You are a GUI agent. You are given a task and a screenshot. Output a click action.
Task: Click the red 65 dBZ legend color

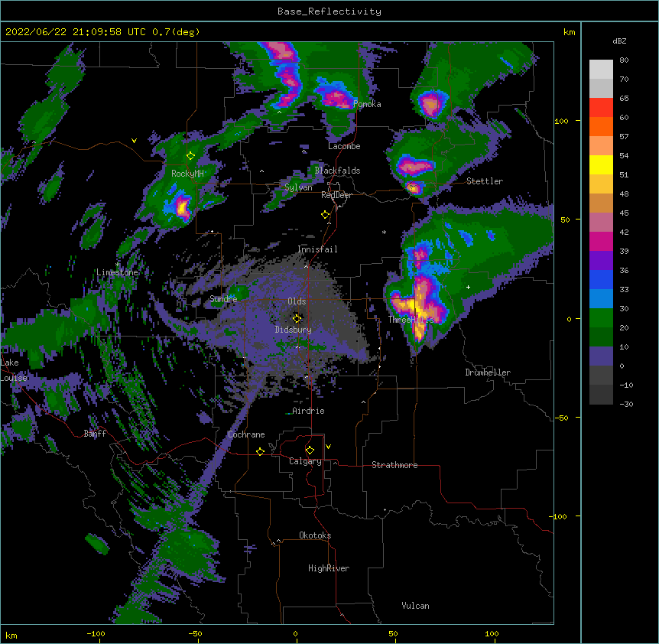601,108
